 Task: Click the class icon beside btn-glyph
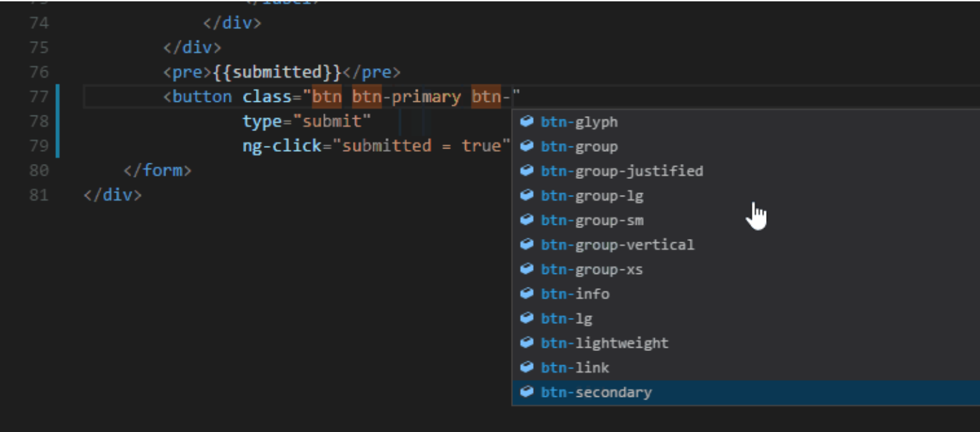pos(526,122)
